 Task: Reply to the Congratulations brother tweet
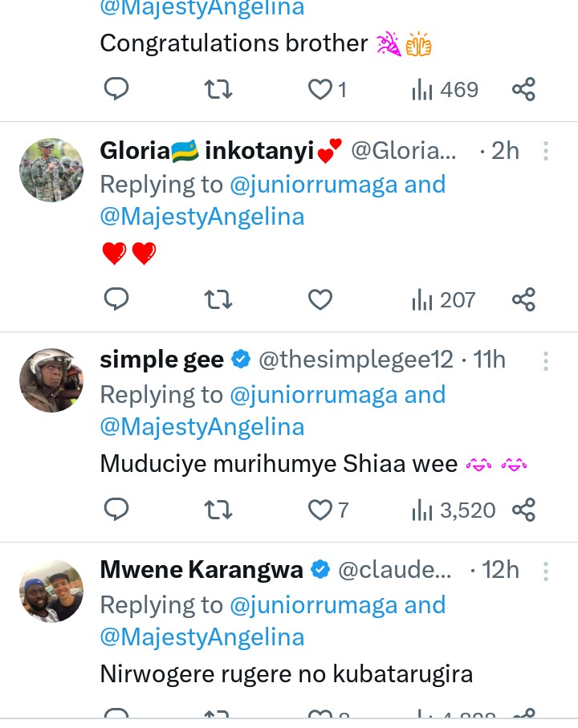pyautogui.click(x=117, y=89)
